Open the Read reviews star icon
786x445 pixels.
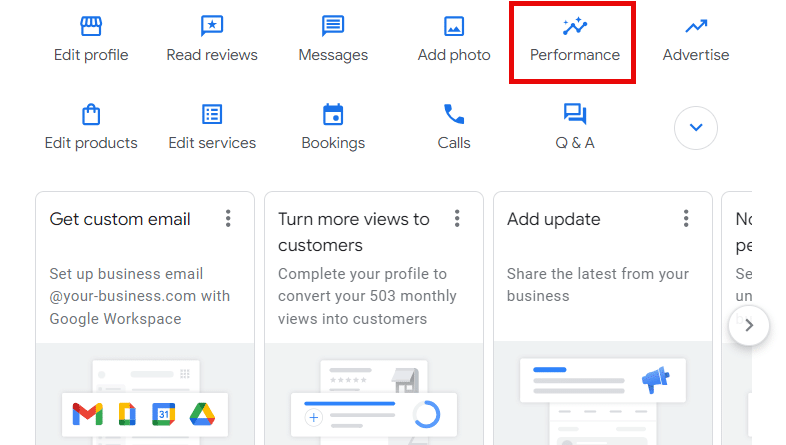pyautogui.click(x=212, y=26)
